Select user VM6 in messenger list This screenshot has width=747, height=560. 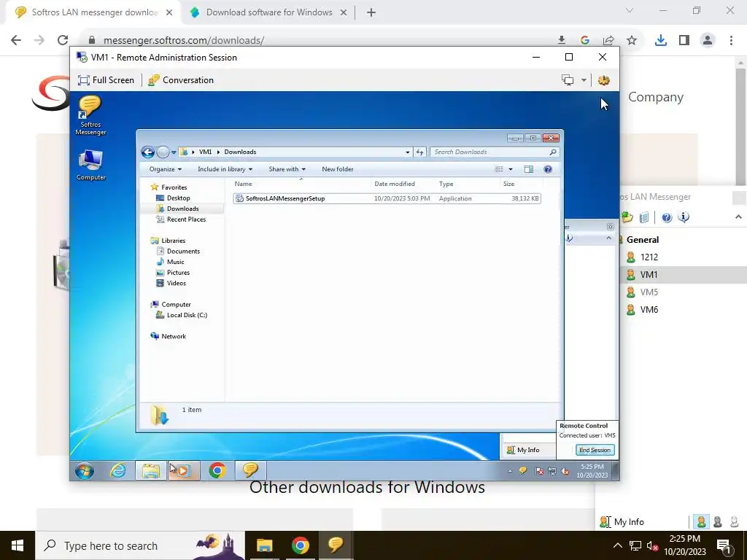point(649,309)
